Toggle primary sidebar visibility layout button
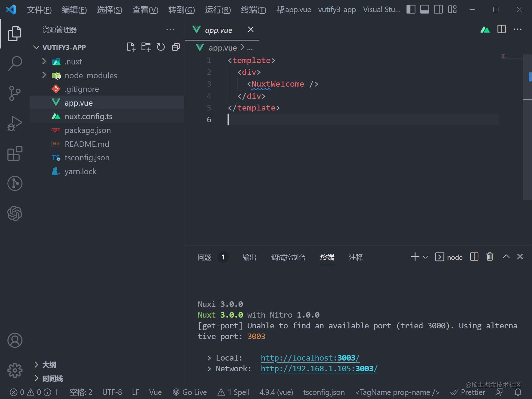The height and width of the screenshot is (399, 532). 411,9
